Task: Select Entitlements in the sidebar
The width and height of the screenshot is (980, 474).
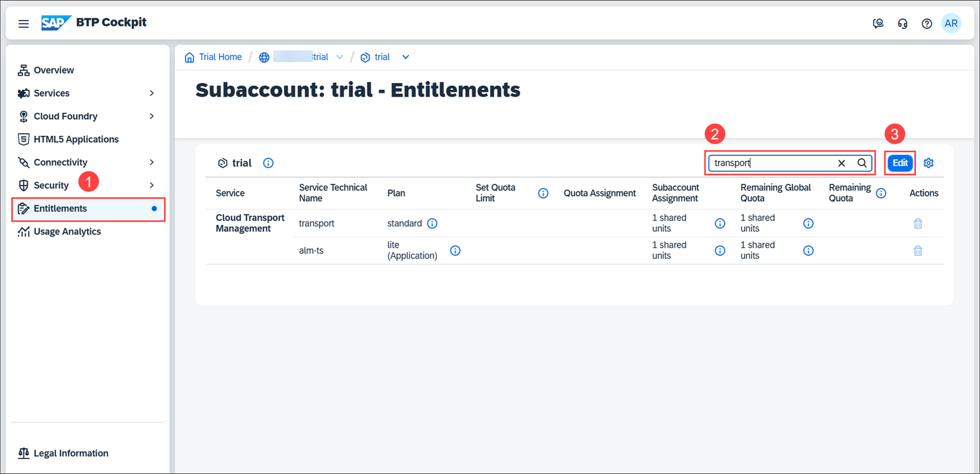Action: click(88, 209)
